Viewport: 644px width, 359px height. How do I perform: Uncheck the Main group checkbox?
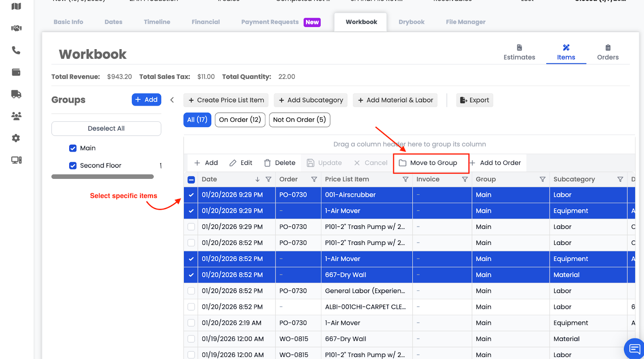pyautogui.click(x=73, y=148)
